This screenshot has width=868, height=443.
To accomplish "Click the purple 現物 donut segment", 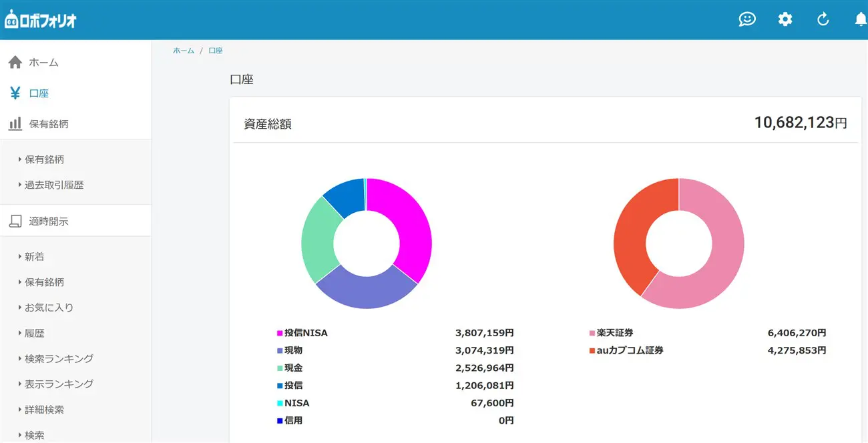I will tap(367, 291).
